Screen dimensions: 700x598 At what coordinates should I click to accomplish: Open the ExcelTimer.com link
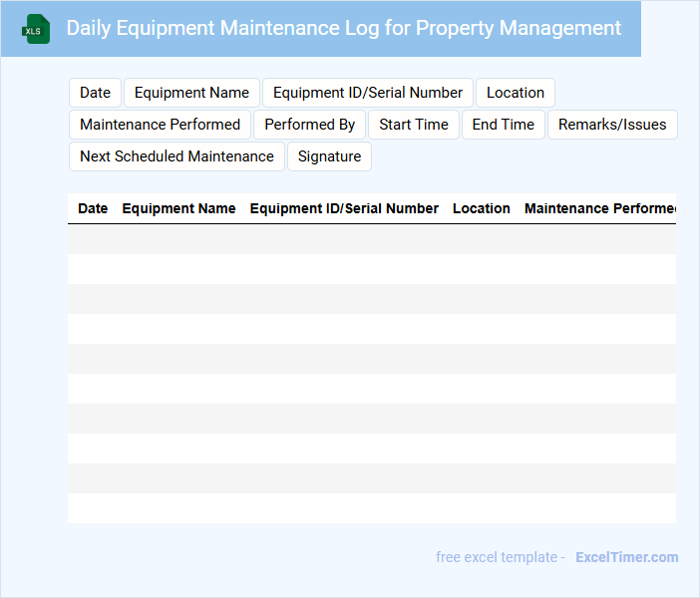click(x=627, y=557)
